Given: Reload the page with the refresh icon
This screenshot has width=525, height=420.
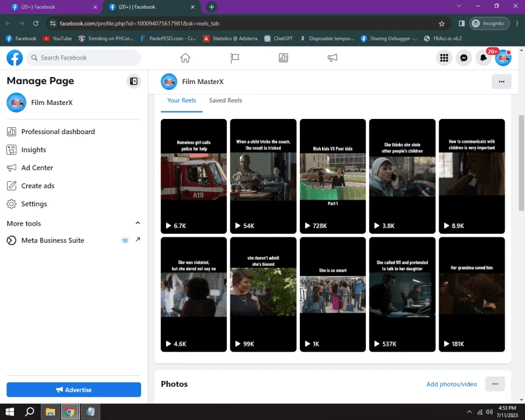Looking at the screenshot, I should tap(36, 23).
